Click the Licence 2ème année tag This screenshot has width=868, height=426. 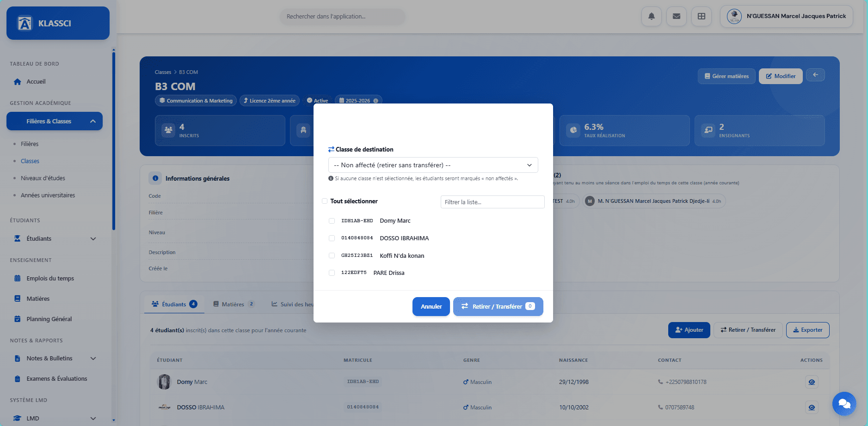270,101
